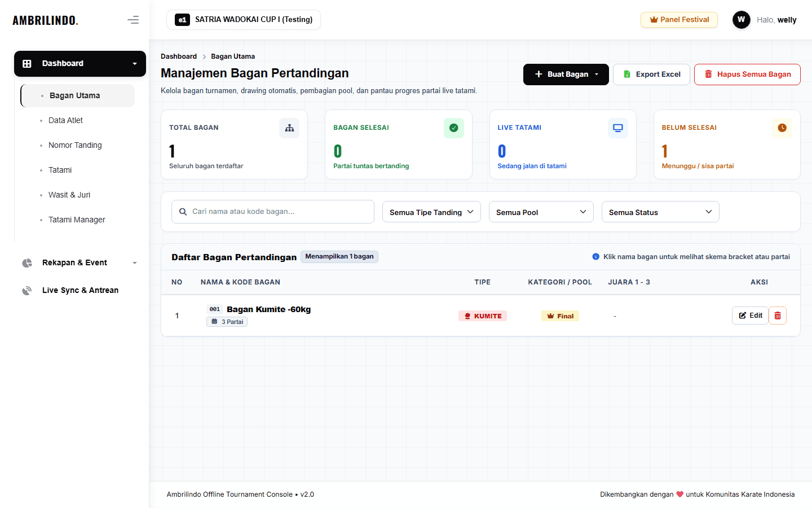This screenshot has height=508, width=812.
Task: Navigate to Tatami Manager
Action: click(77, 220)
